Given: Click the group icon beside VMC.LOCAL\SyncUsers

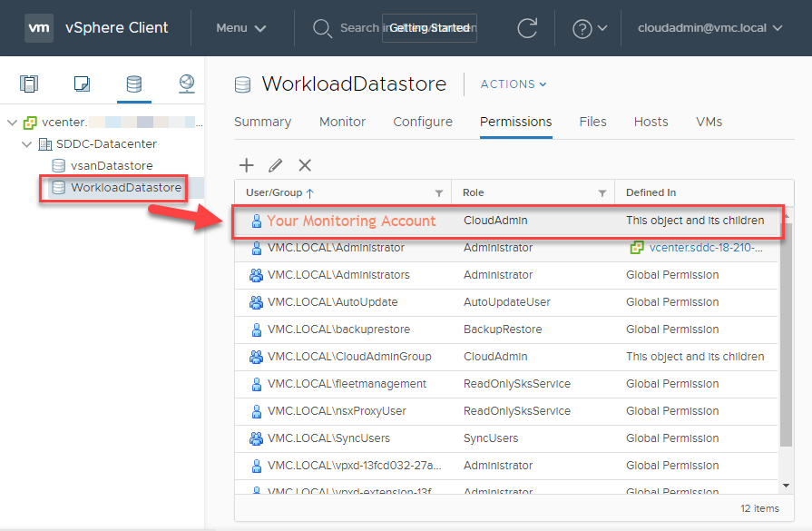Looking at the screenshot, I should click(256, 438).
